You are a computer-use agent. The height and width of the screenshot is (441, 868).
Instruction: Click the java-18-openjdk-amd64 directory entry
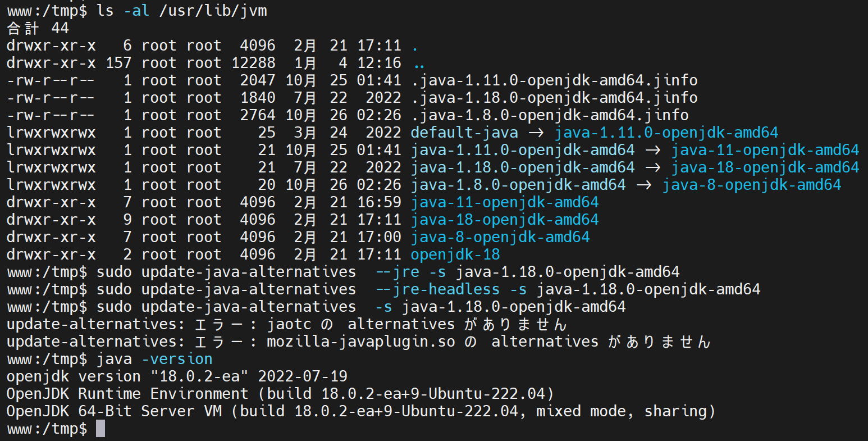click(x=505, y=220)
